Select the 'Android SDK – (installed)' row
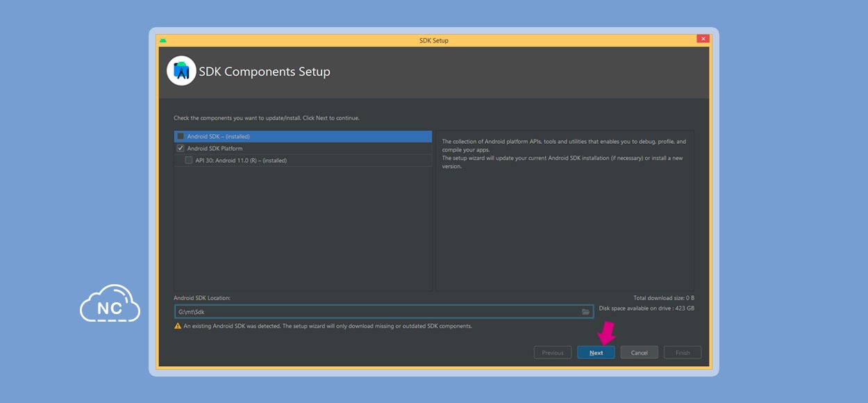Screen dimensions: 868x403 coord(303,136)
